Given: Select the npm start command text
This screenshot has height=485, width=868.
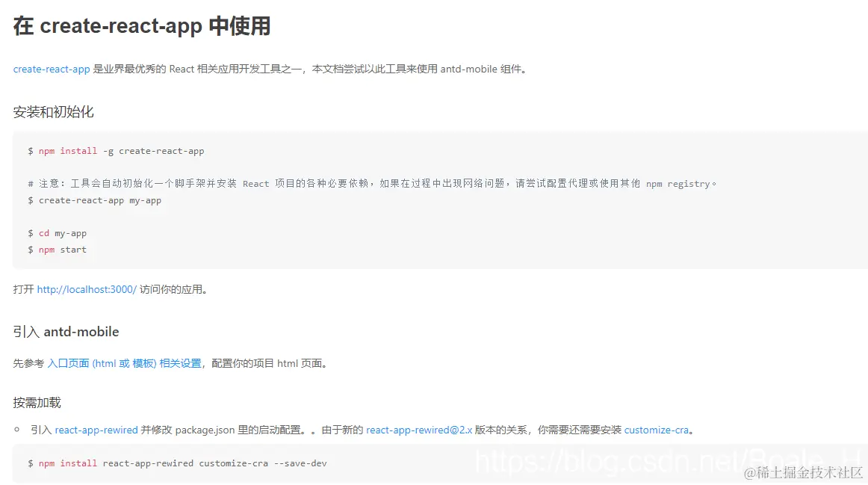Looking at the screenshot, I should 57,250.
